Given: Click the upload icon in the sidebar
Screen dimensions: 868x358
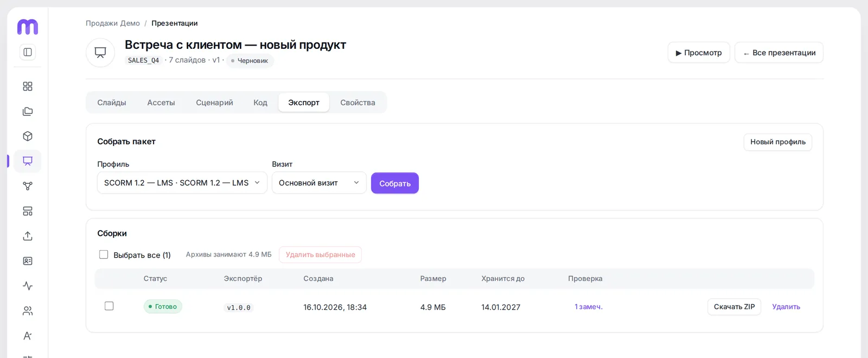Looking at the screenshot, I should 28,236.
